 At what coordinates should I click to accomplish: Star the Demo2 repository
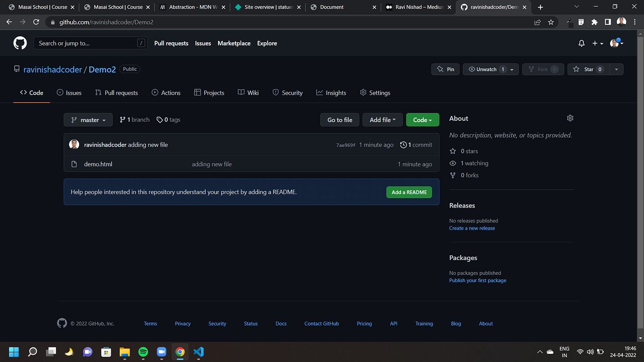pyautogui.click(x=589, y=69)
